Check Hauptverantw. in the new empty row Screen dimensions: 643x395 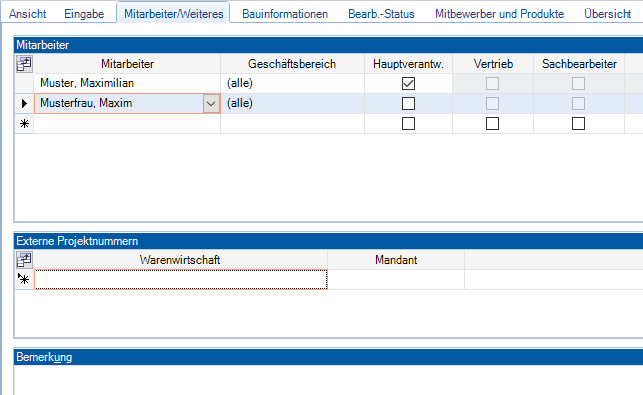[408, 123]
